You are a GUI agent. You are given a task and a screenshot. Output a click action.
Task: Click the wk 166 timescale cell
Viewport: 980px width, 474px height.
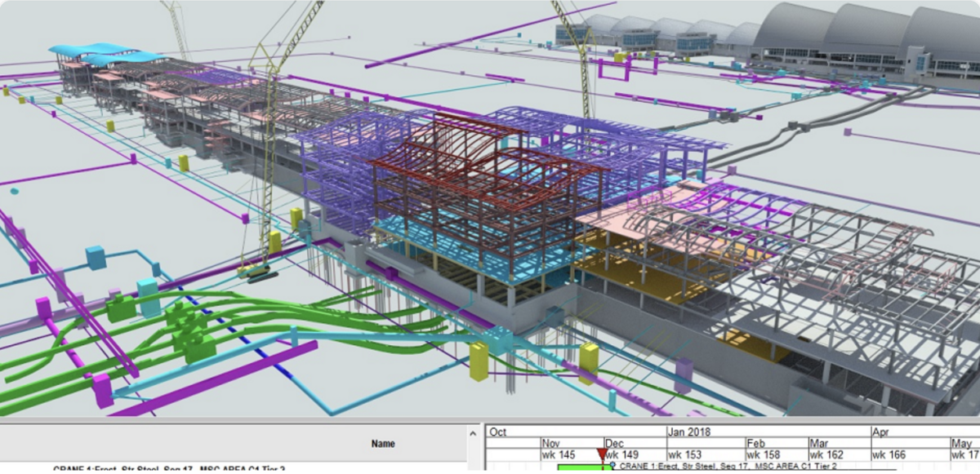coord(890,454)
